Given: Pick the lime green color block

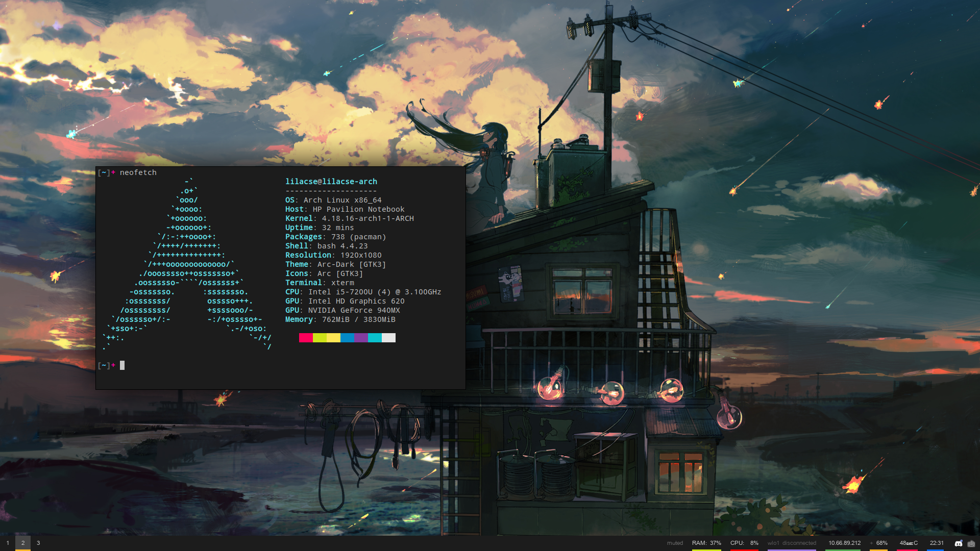Looking at the screenshot, I should click(x=320, y=338).
